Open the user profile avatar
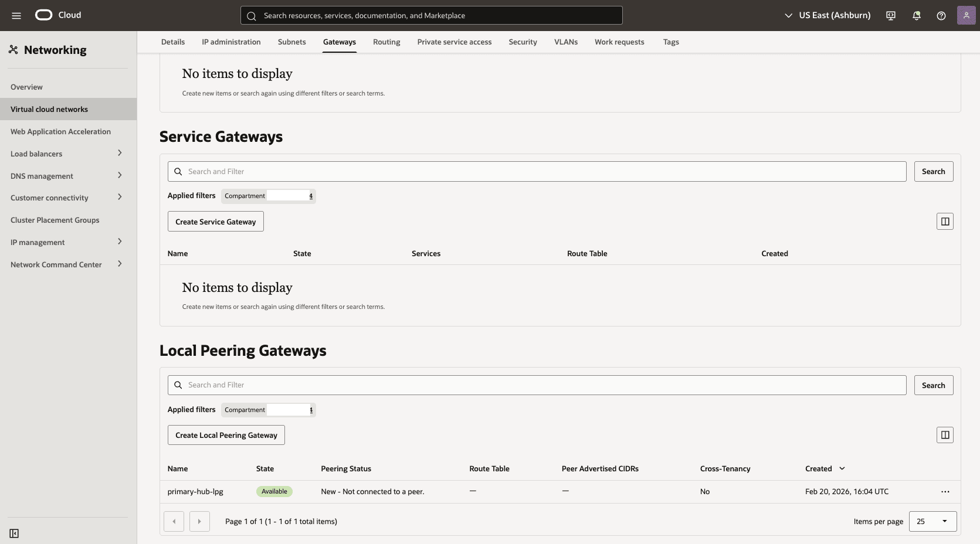 [966, 15]
